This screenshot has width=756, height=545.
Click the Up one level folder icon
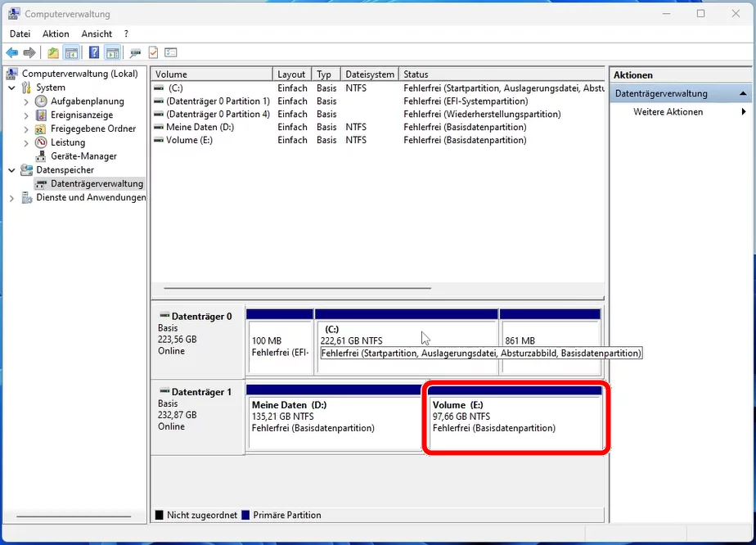pyautogui.click(x=53, y=52)
